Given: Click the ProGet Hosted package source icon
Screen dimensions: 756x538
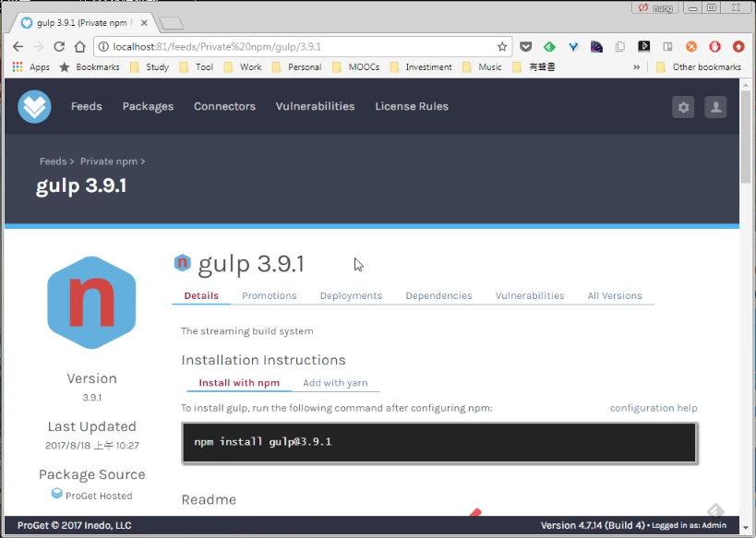Looking at the screenshot, I should coord(57,493).
